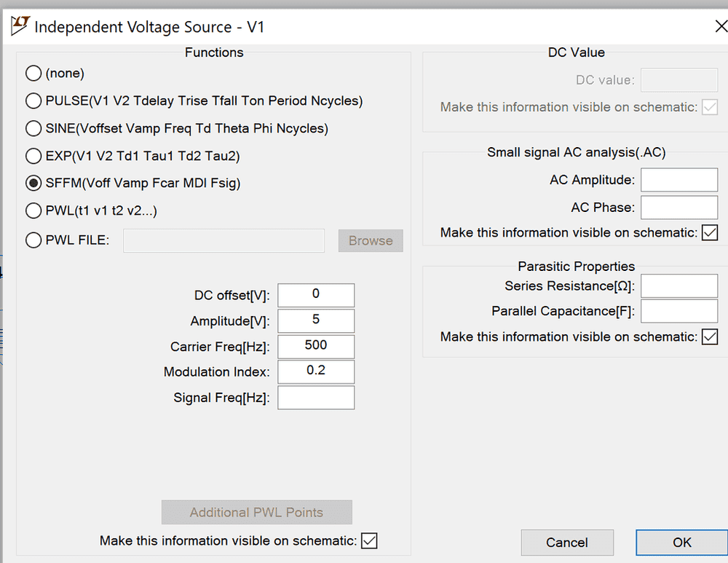This screenshot has width=728, height=563.
Task: Toggle AC analysis visible on schematic checkbox
Action: click(x=709, y=233)
